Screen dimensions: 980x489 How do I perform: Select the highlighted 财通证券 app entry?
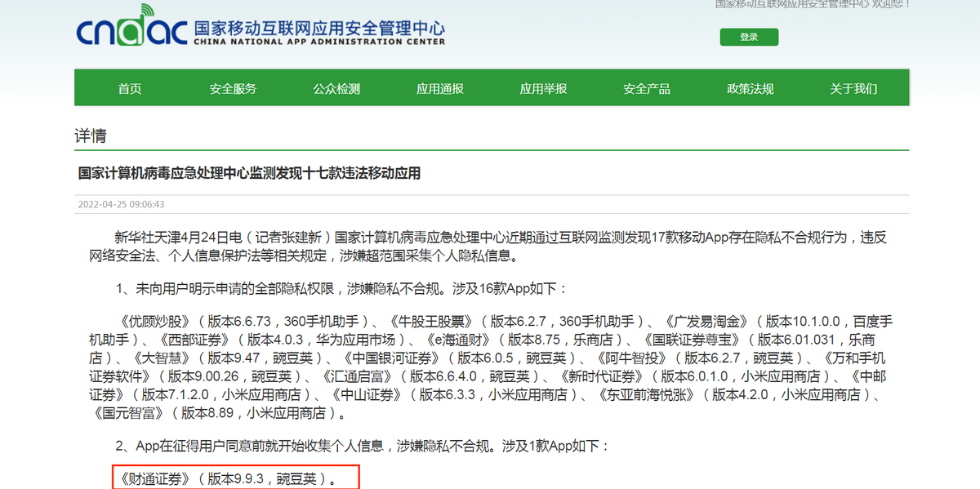pos(232,476)
